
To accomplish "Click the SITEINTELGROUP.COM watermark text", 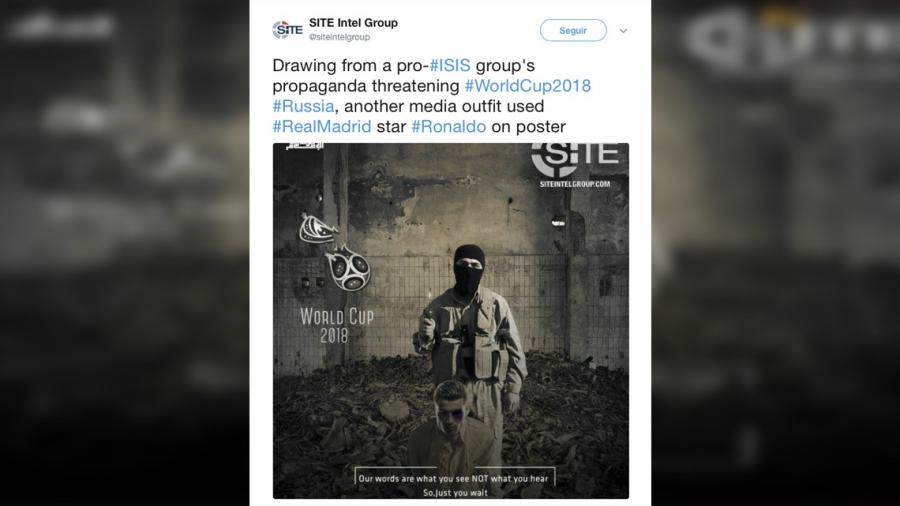I will (575, 184).
